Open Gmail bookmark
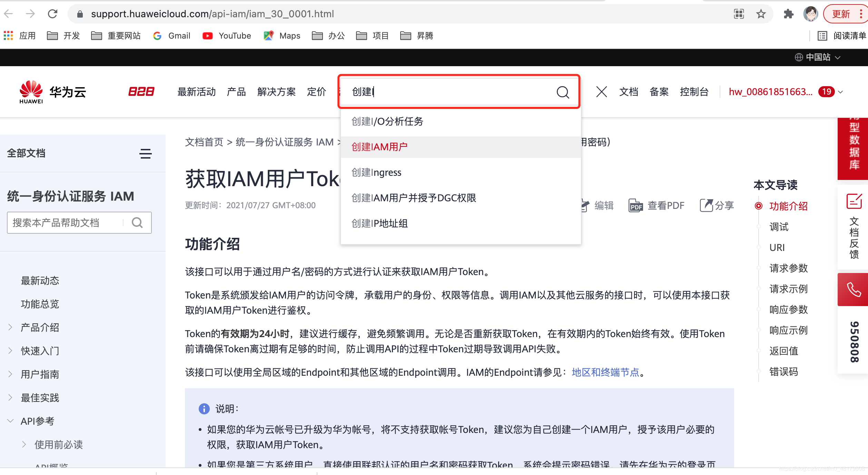The width and height of the screenshot is (868, 475). [x=171, y=36]
